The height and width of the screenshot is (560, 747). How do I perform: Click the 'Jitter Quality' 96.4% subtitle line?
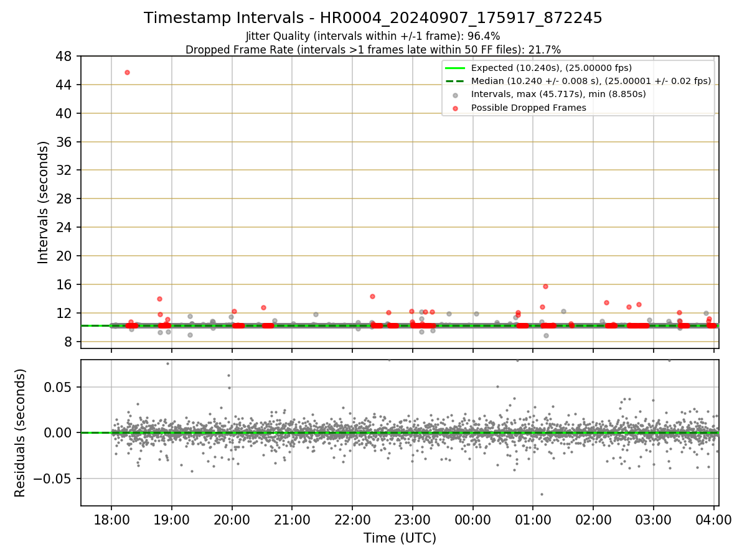point(373,36)
